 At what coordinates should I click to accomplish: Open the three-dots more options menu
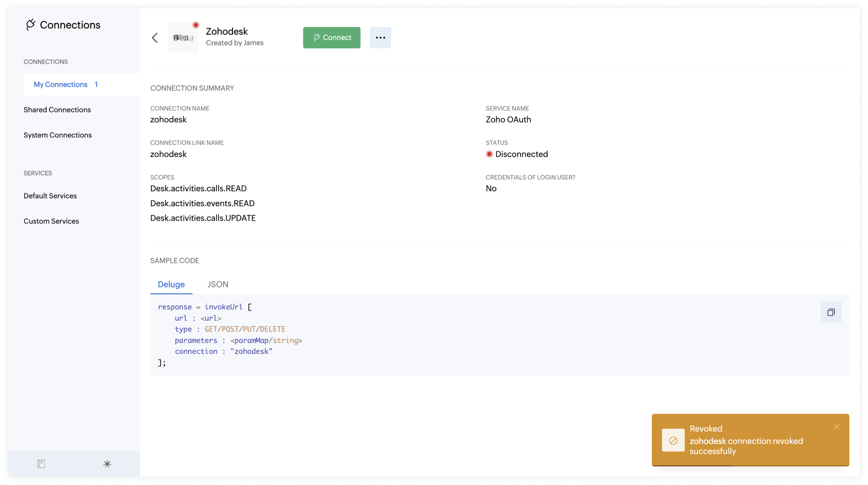click(x=381, y=38)
